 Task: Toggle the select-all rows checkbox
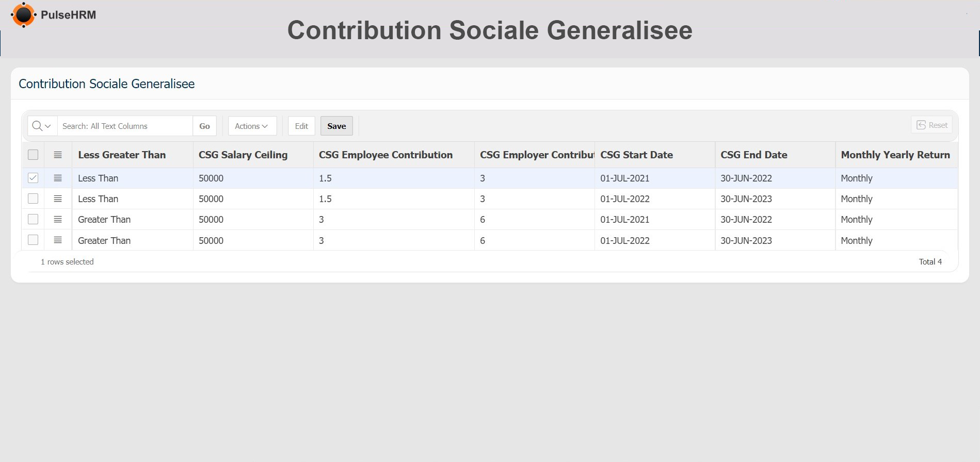coord(33,155)
